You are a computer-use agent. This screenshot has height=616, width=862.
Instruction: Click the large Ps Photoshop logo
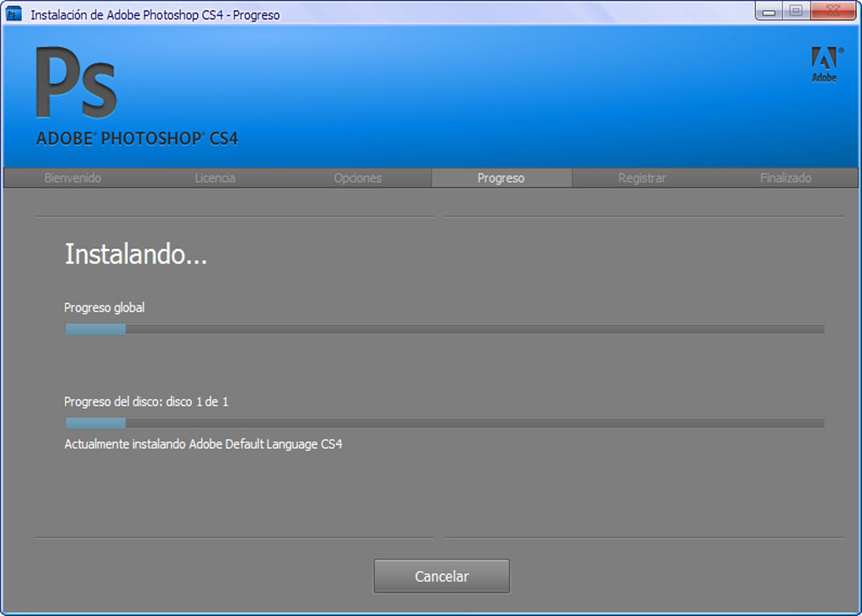(x=77, y=82)
